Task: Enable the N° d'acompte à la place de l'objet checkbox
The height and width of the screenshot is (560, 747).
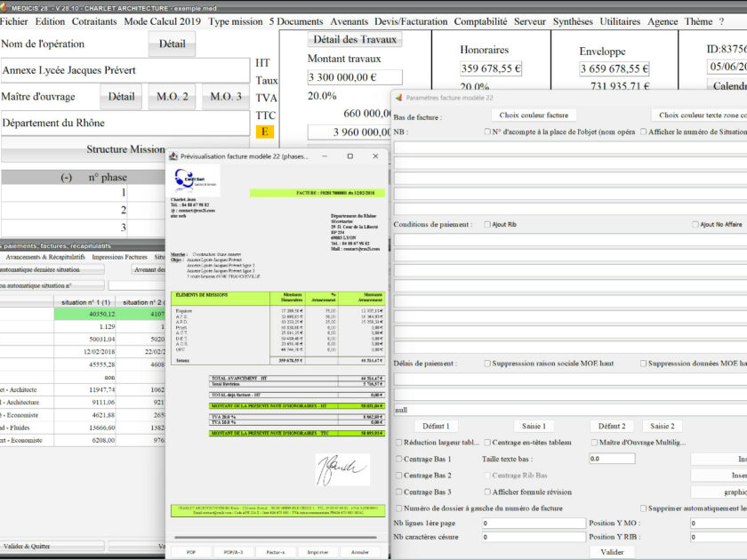Action: point(487,132)
